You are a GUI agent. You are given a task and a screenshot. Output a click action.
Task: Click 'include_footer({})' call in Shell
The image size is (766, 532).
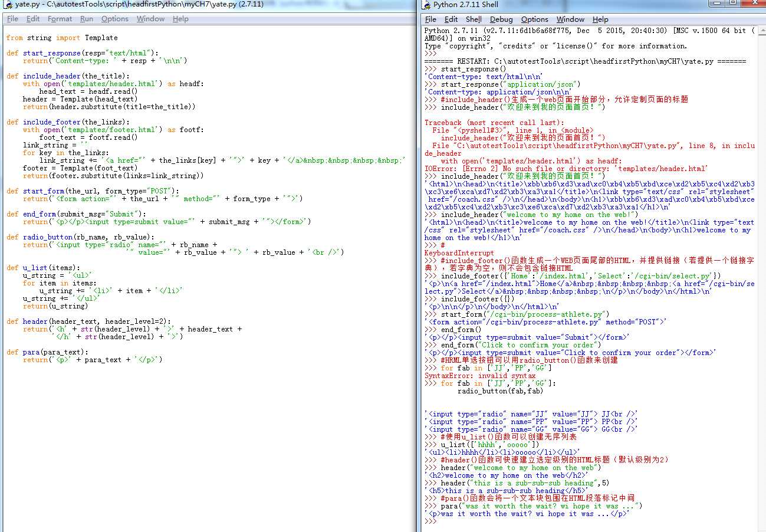(478, 299)
